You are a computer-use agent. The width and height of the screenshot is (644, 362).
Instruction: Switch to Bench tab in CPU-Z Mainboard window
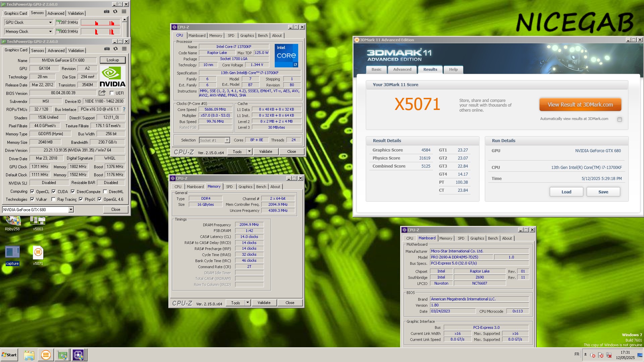pyautogui.click(x=493, y=238)
